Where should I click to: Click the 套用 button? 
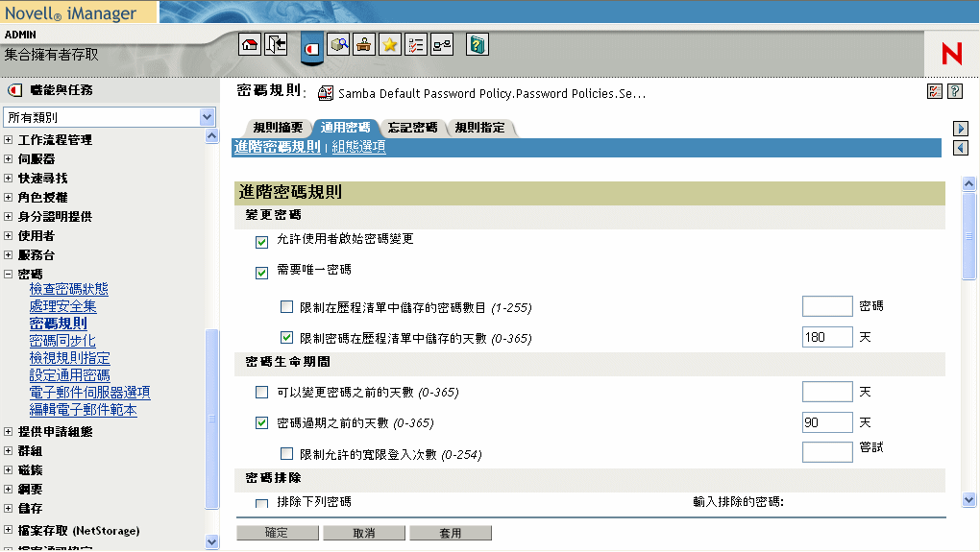point(450,533)
